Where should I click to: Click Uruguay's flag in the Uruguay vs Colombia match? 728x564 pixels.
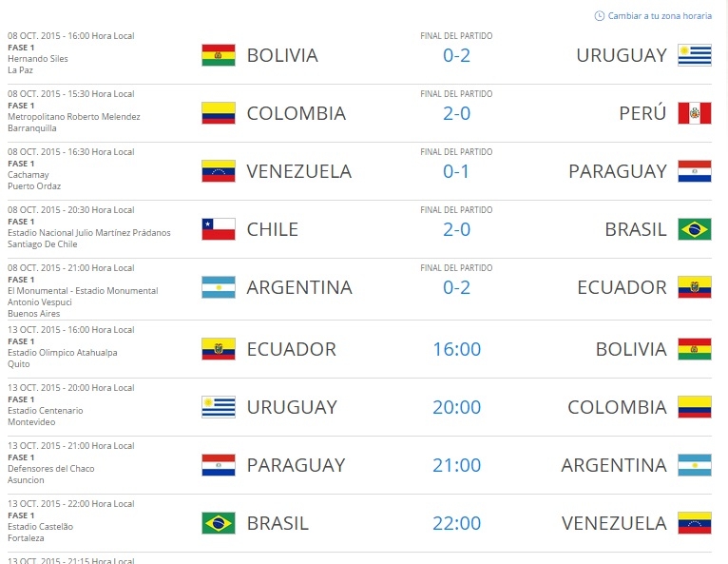click(x=219, y=407)
